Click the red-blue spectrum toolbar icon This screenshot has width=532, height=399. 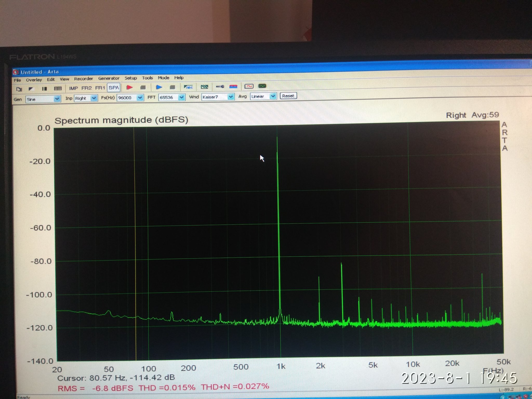[x=233, y=86]
